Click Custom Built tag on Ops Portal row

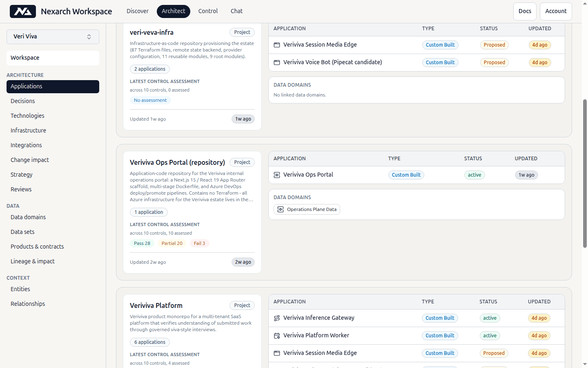(406, 175)
